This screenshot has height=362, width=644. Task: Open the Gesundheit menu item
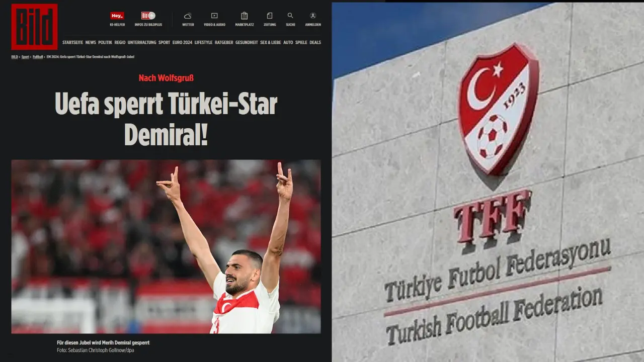(x=247, y=43)
